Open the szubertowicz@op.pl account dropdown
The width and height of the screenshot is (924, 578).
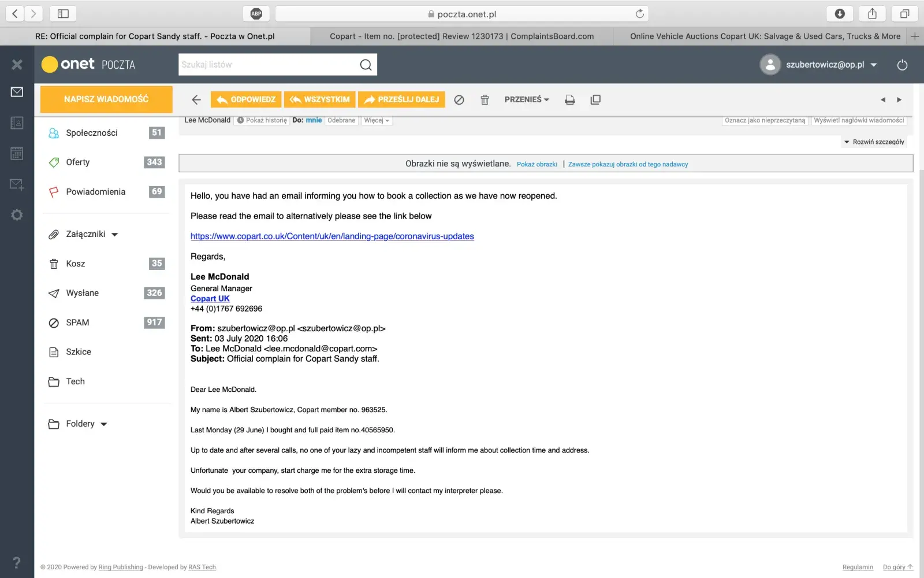(874, 65)
